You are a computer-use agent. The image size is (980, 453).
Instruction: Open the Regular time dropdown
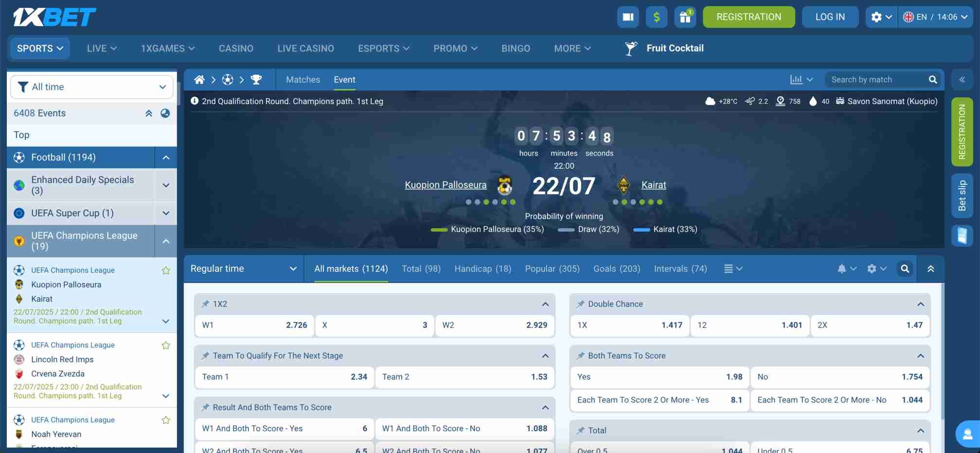(x=243, y=269)
